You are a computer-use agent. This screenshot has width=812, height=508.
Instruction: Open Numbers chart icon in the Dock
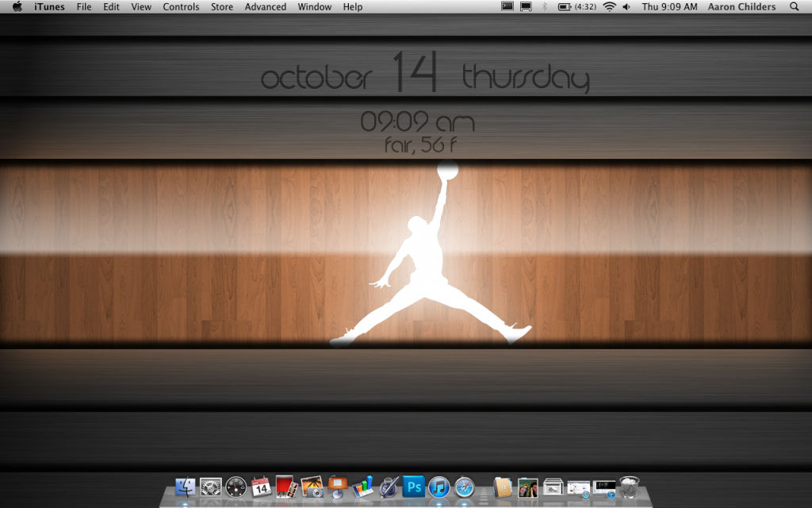tap(363, 487)
